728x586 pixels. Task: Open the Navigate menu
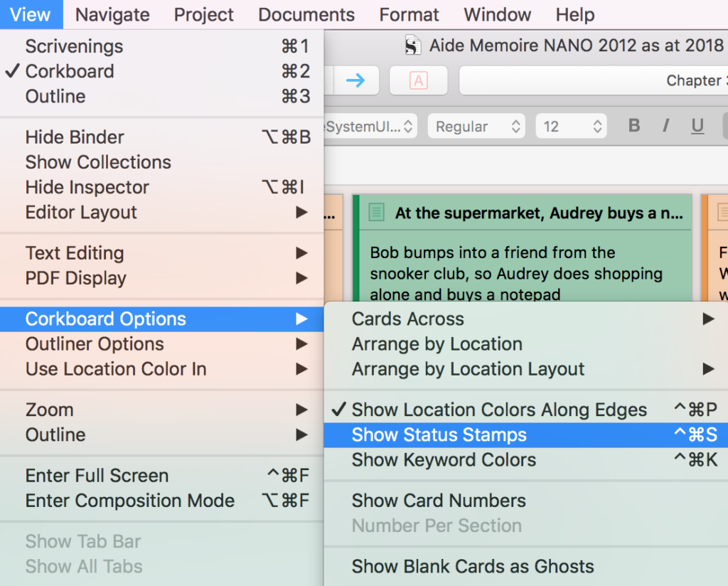112,14
